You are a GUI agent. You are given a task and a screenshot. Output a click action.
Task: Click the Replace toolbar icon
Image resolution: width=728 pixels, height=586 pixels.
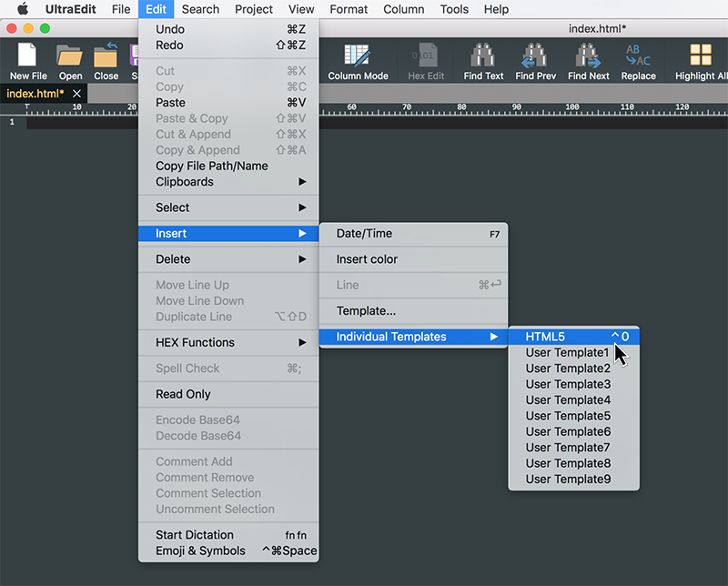pyautogui.click(x=639, y=61)
